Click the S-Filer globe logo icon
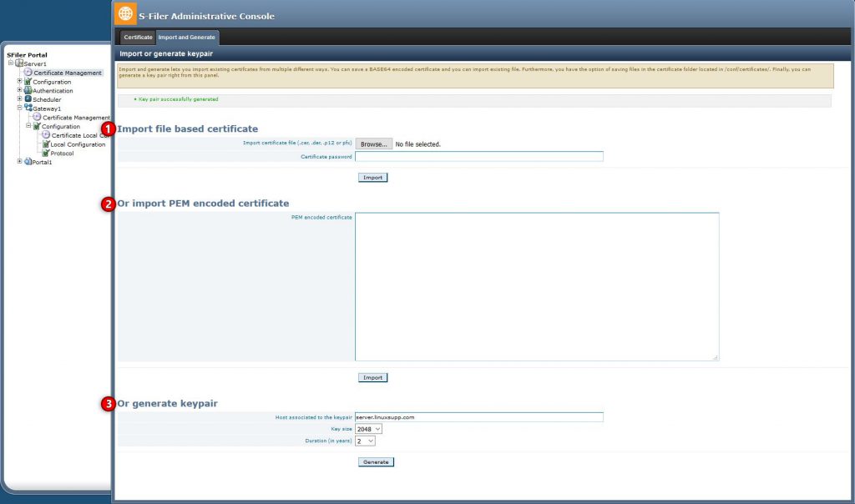The width and height of the screenshot is (855, 504). [x=125, y=13]
